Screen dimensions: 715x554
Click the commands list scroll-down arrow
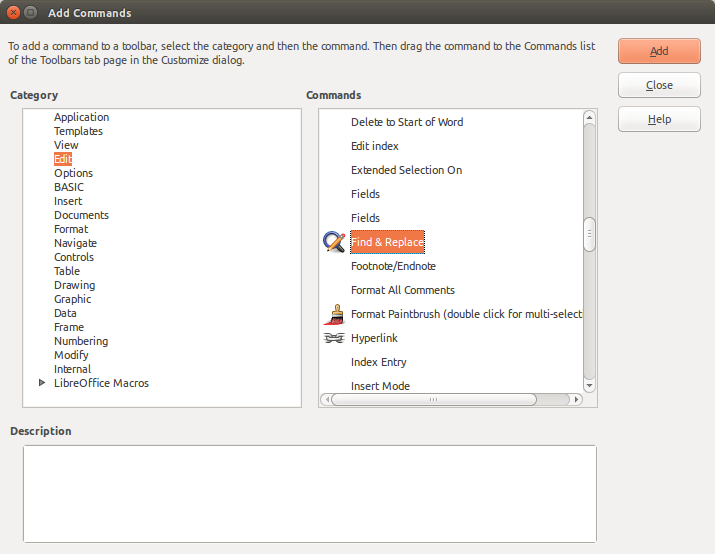[x=589, y=385]
